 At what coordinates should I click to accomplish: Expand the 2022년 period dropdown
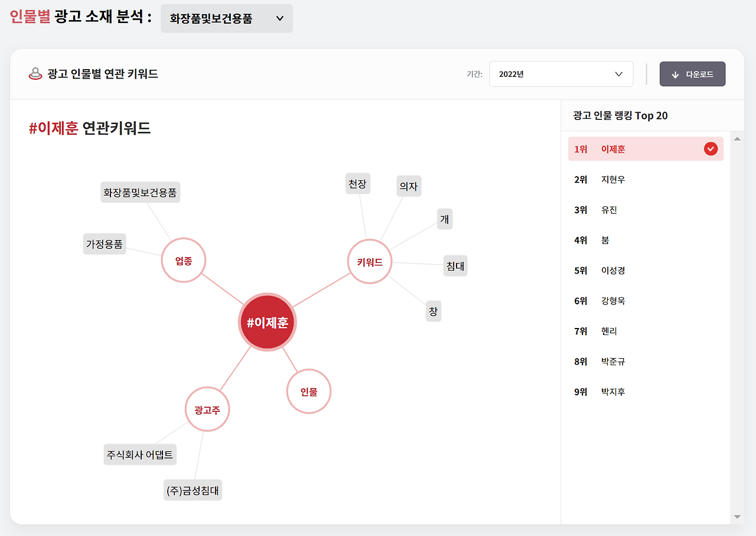tap(561, 74)
